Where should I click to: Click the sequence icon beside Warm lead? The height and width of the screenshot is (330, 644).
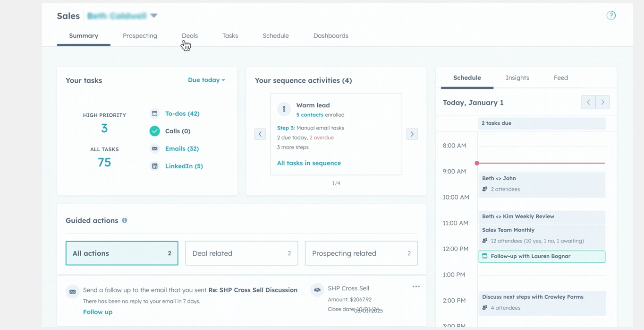point(284,109)
